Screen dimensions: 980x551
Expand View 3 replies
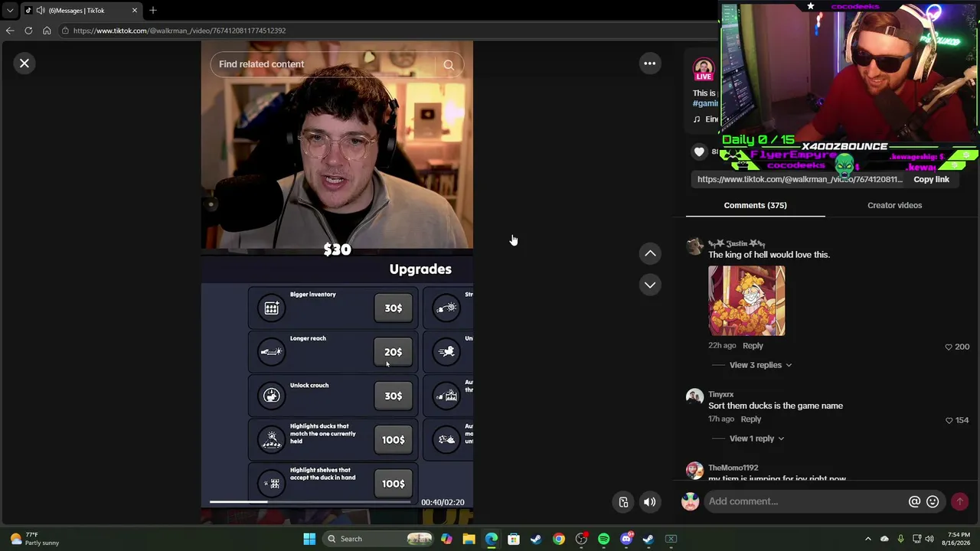760,365
